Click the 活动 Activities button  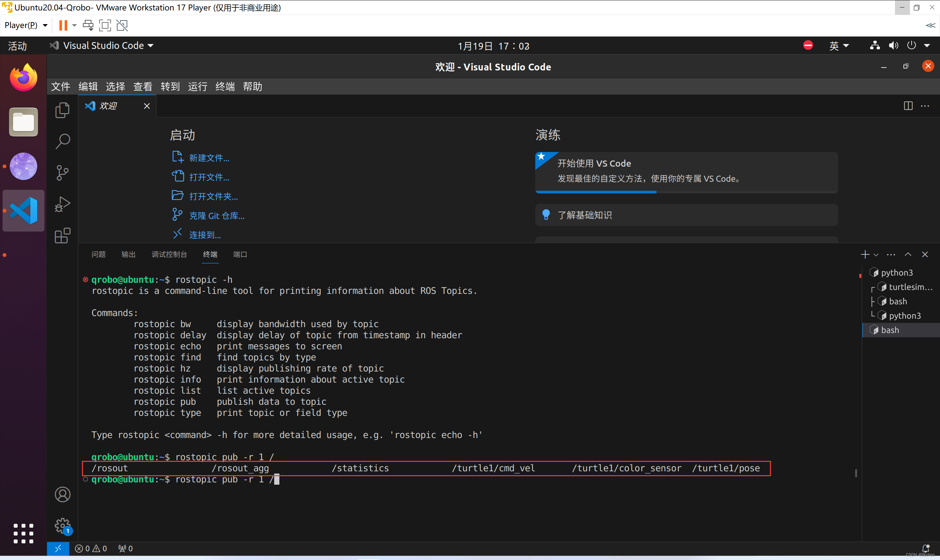[x=17, y=46]
